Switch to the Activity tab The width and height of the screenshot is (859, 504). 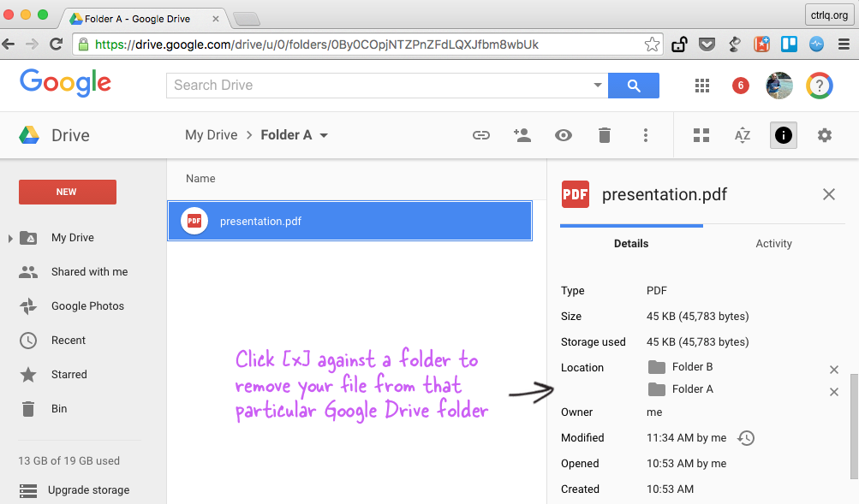[x=773, y=243]
